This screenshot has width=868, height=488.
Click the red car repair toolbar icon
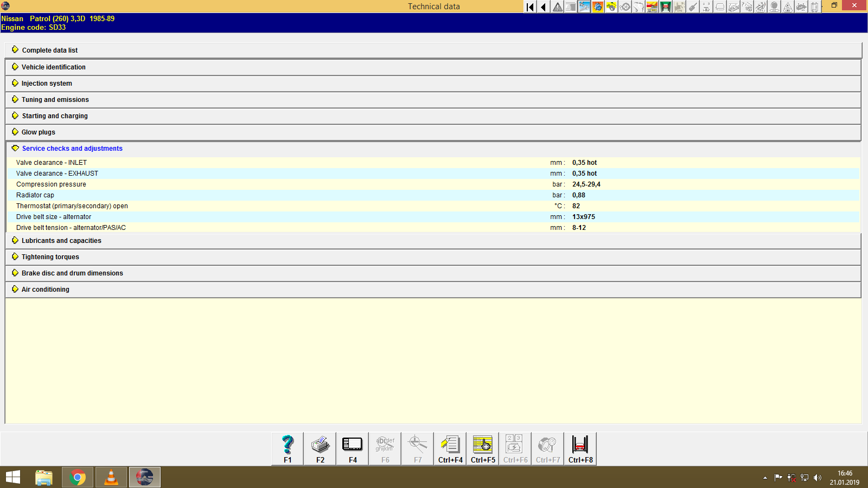pos(652,8)
